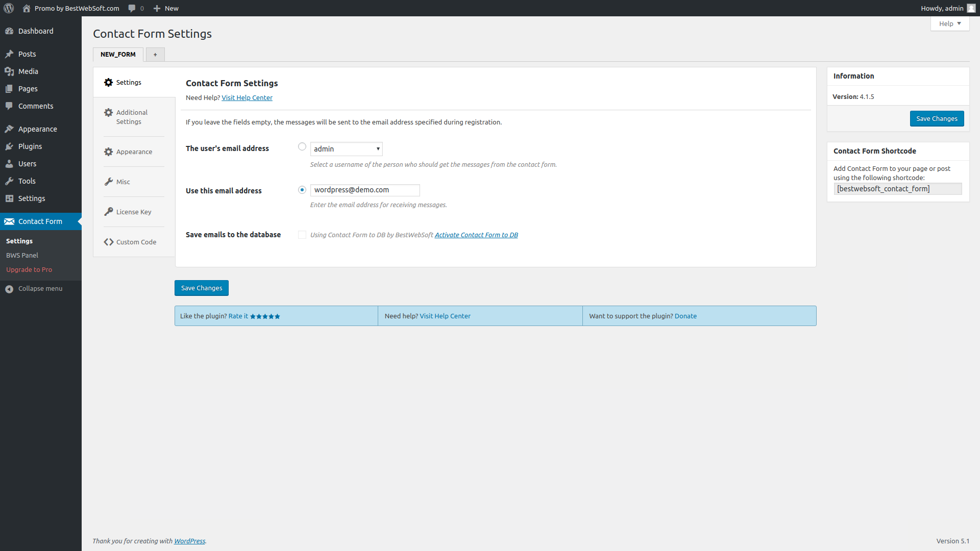This screenshot has width=980, height=551.
Task: Click the Pages icon in sidebar
Action: (9, 89)
